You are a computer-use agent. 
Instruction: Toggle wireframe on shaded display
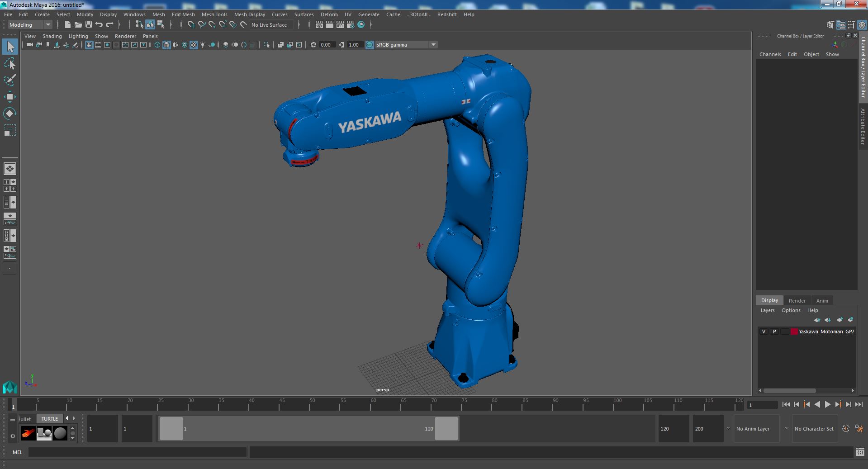(x=185, y=45)
